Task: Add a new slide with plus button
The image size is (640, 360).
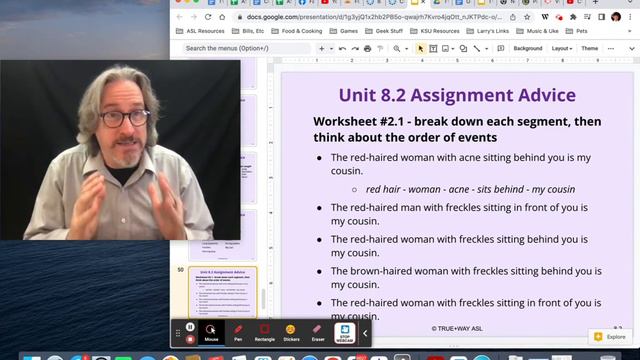Action: click(322, 49)
